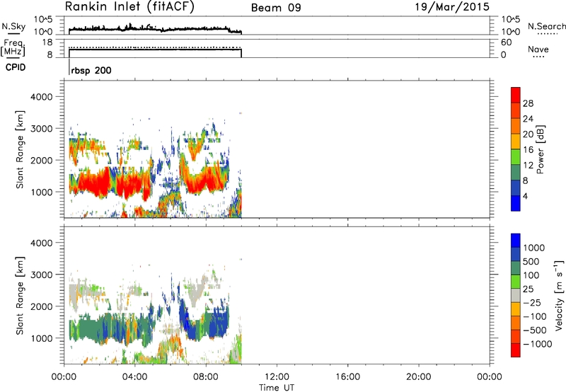This screenshot has width=566, height=392.
Task: Click the "Power [dB]" colorbar title
Action: (x=541, y=149)
